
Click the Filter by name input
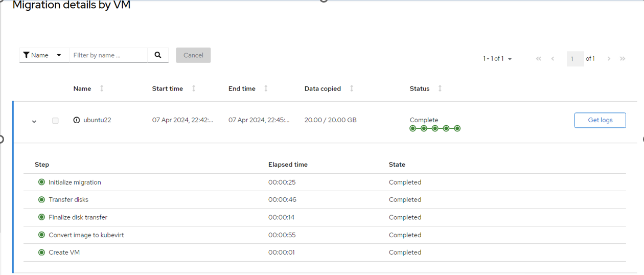click(x=108, y=55)
